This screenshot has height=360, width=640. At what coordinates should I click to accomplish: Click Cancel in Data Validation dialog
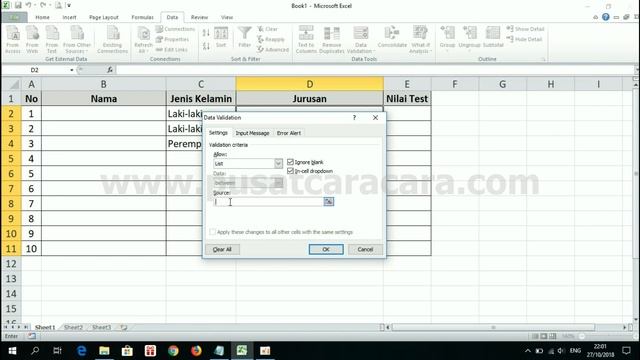click(365, 249)
